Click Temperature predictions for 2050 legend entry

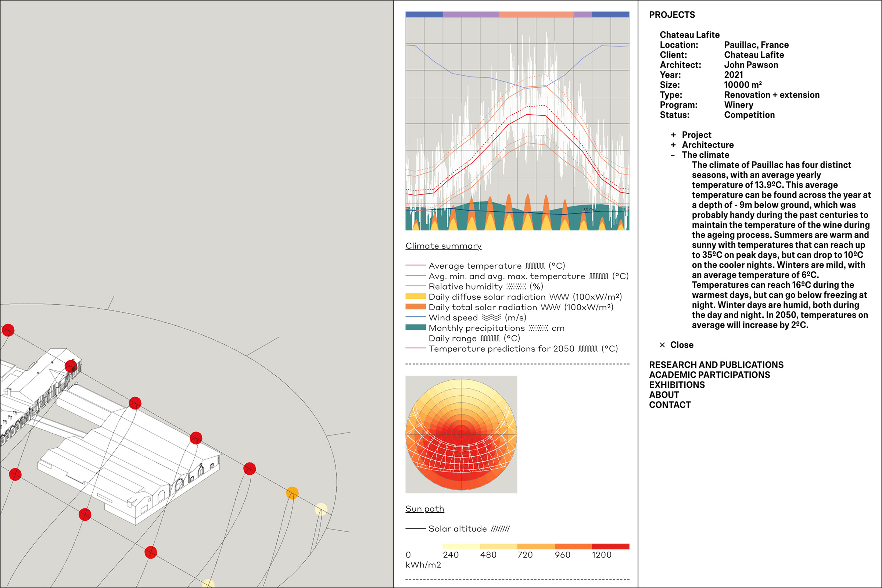(512, 349)
